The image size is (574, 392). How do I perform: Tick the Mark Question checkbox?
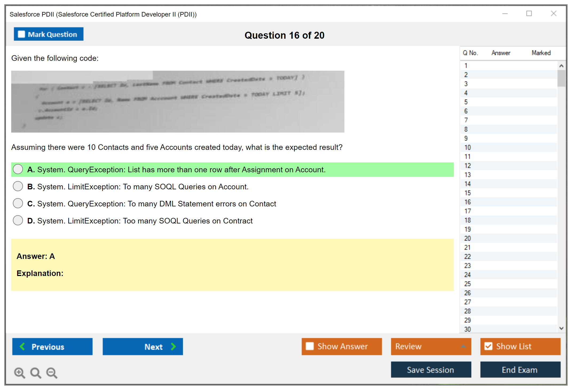point(21,34)
